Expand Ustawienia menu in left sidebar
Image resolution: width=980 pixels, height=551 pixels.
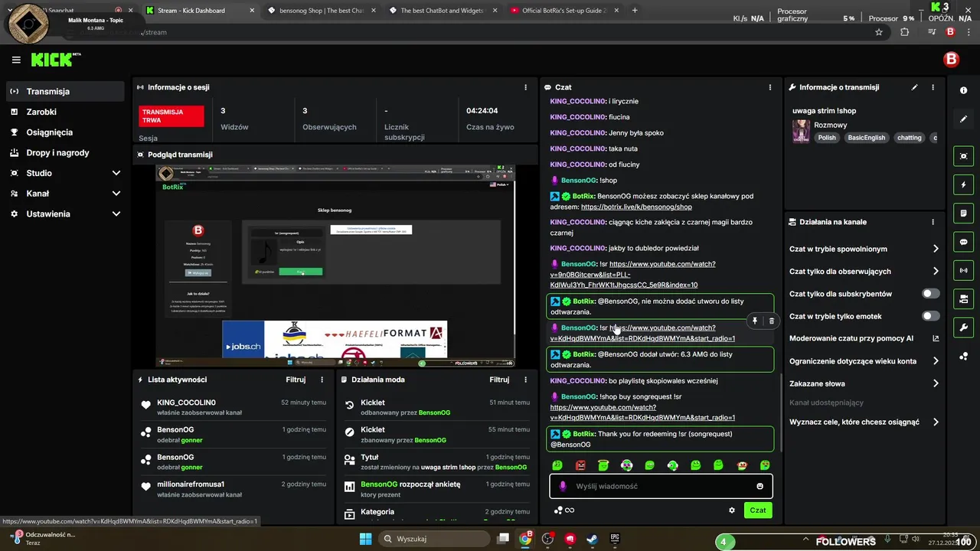65,214
